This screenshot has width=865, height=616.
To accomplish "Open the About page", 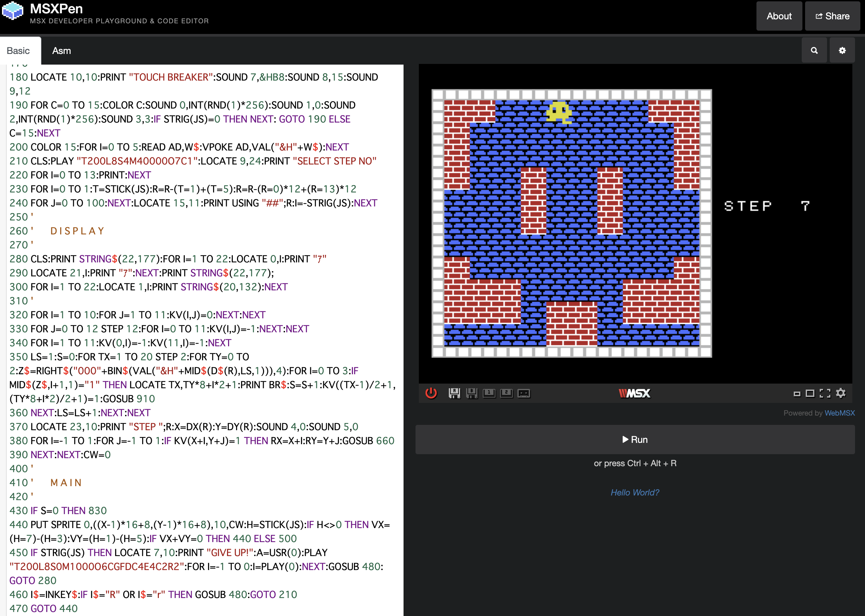I will click(779, 16).
